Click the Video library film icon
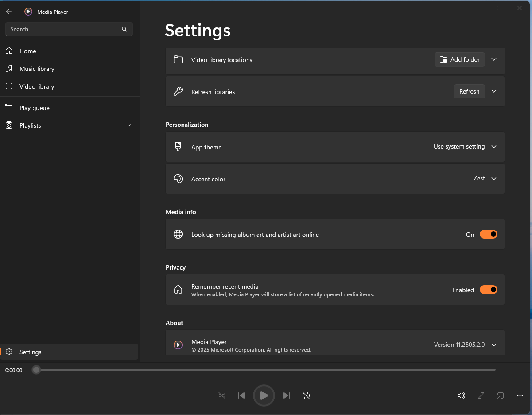Screen dimensions: 532x415 [x=9, y=86]
